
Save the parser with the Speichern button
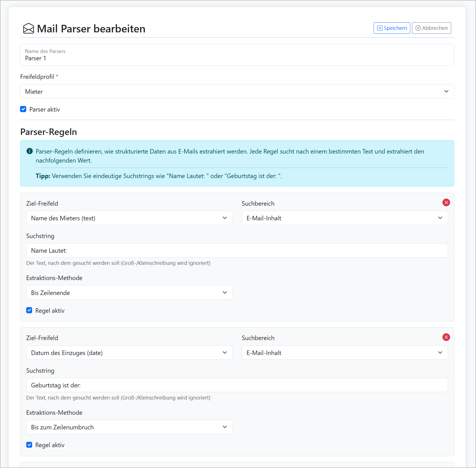(392, 28)
